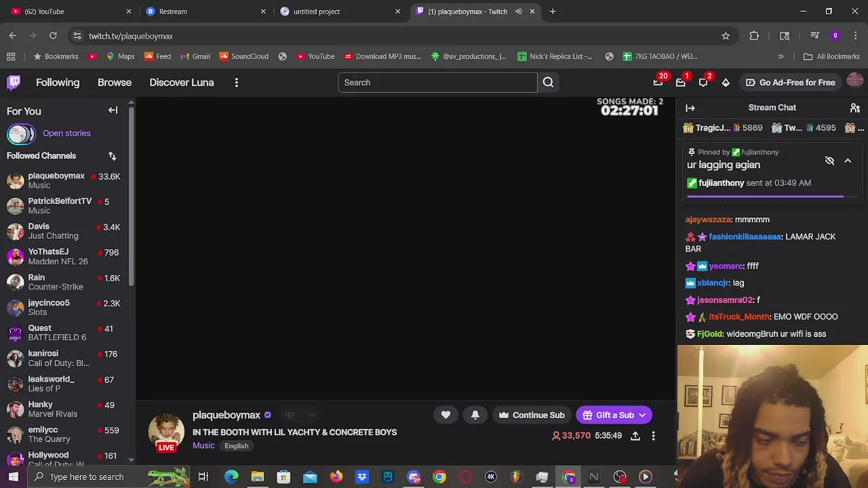Click plaqueboymax channel name below video
868x488 pixels.
point(226,415)
